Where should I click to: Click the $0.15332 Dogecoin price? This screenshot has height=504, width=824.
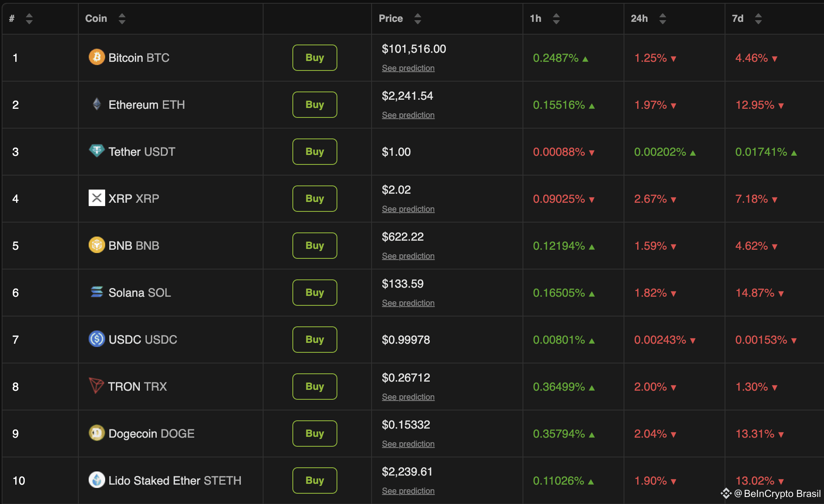(x=406, y=425)
